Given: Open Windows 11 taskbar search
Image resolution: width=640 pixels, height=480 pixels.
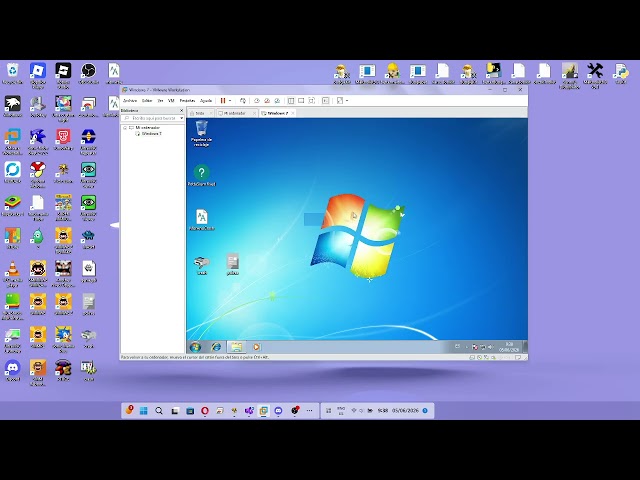Looking at the screenshot, I should tap(159, 411).
